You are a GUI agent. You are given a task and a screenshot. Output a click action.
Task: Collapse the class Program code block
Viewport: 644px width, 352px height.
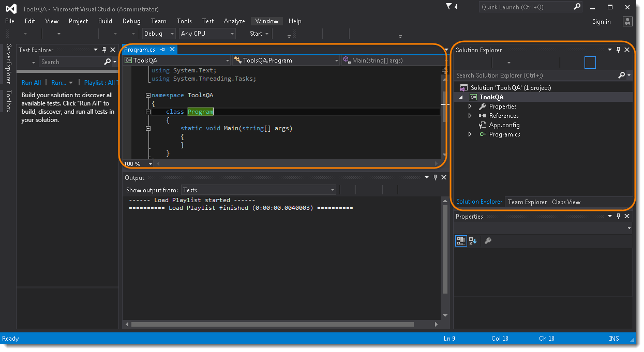click(148, 112)
